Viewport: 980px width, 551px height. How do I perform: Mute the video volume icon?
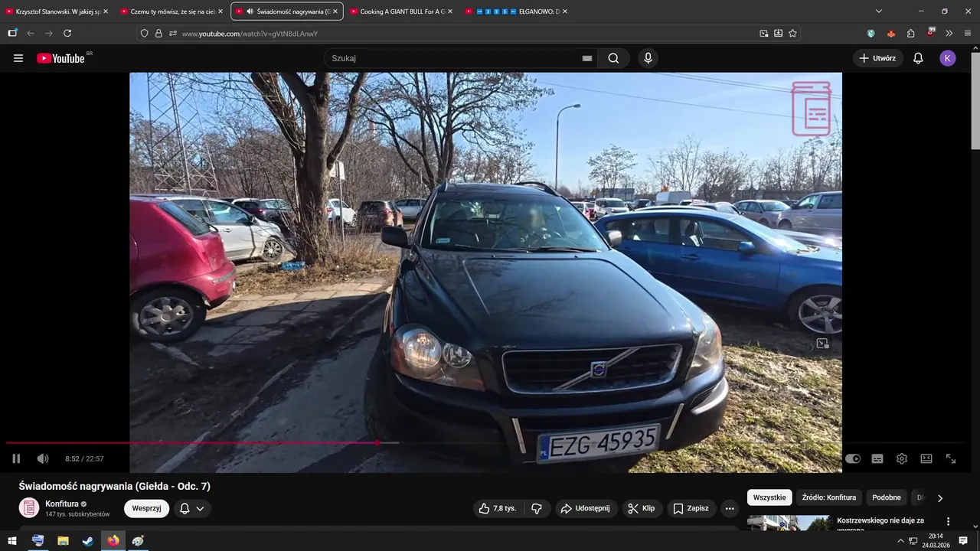pyautogui.click(x=43, y=458)
